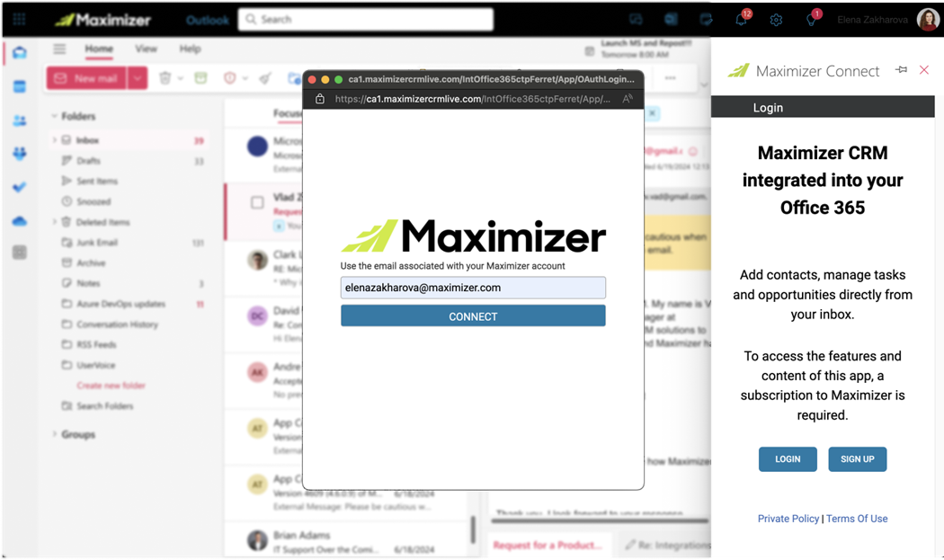The width and height of the screenshot is (944, 560).
Task: Collapse the Folders section
Action: [x=55, y=116]
